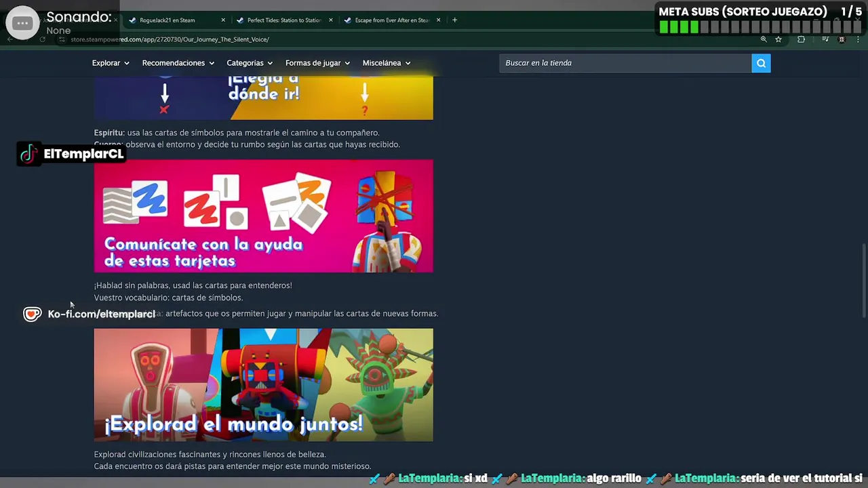
Task: Open a new browser tab with plus
Action: [x=454, y=20]
